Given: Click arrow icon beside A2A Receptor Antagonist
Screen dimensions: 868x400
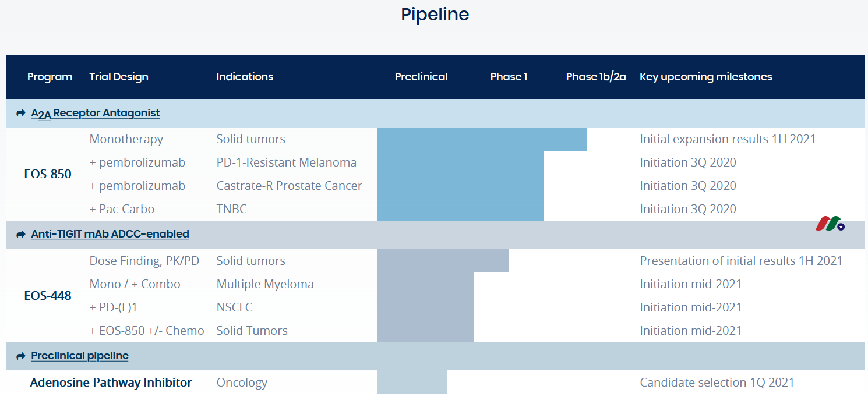Looking at the screenshot, I should [x=21, y=113].
